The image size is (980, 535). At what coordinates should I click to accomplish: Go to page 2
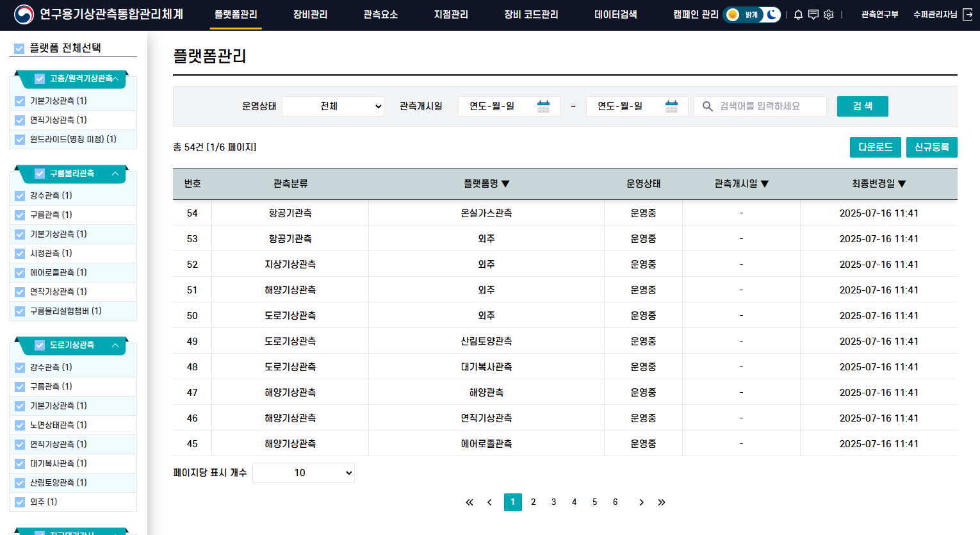(x=534, y=502)
